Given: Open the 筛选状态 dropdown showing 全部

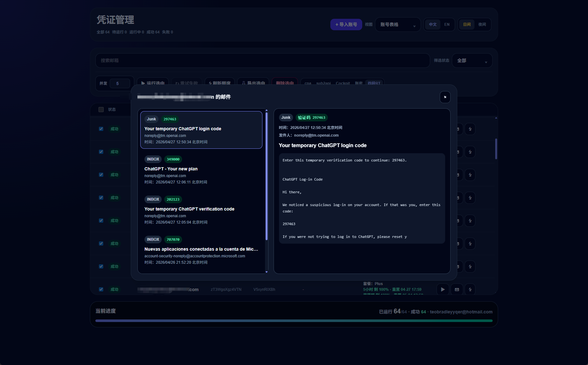Looking at the screenshot, I should (472, 61).
